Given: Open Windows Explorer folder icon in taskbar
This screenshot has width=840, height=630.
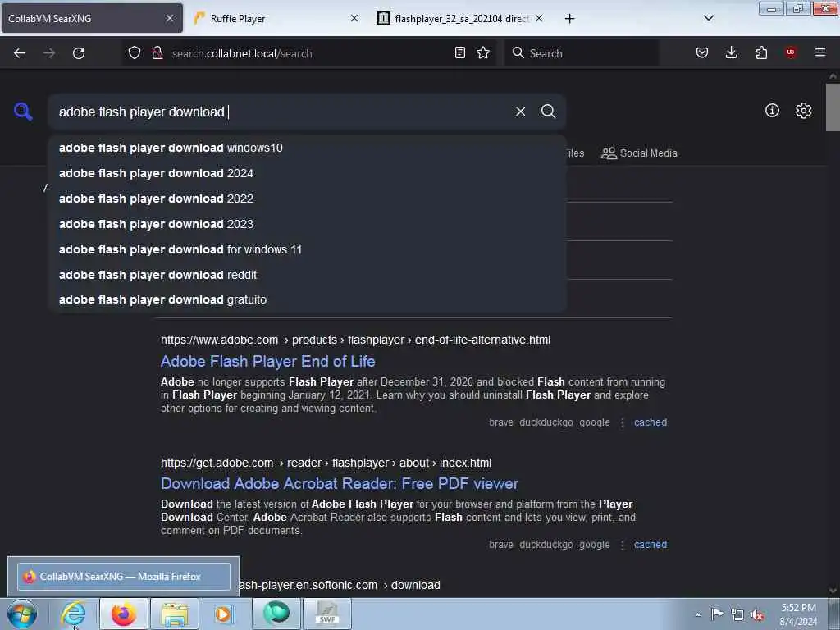Looking at the screenshot, I should 175,614.
